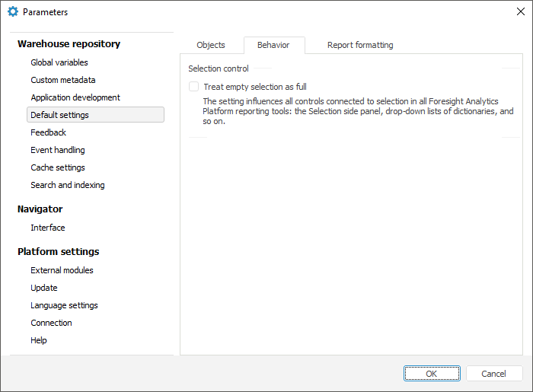533x392 pixels.
Task: Open Connection platform settings
Action: click(x=51, y=323)
